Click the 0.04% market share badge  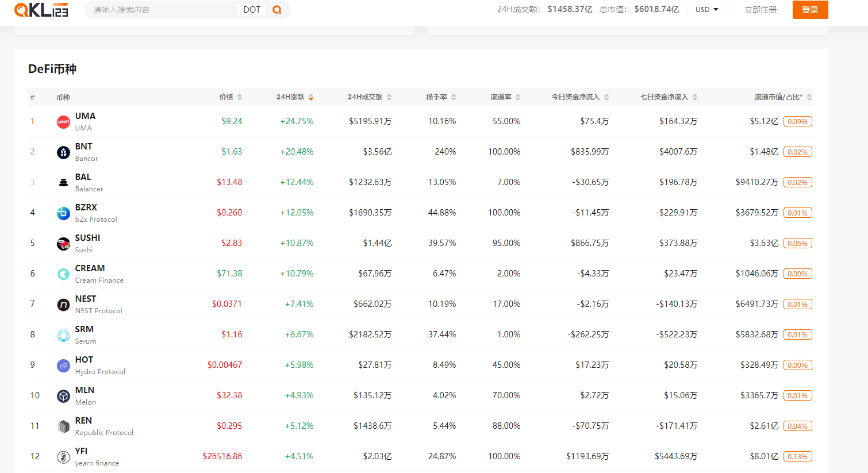(x=798, y=426)
